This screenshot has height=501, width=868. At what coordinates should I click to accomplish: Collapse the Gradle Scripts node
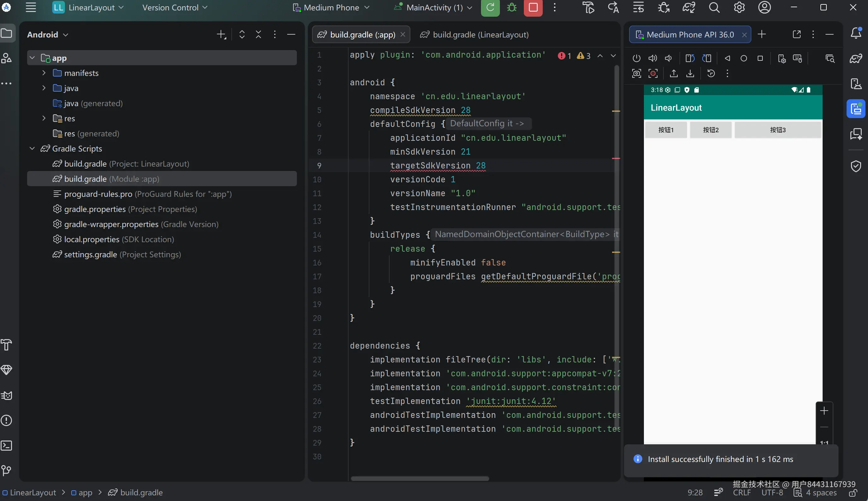pos(32,148)
